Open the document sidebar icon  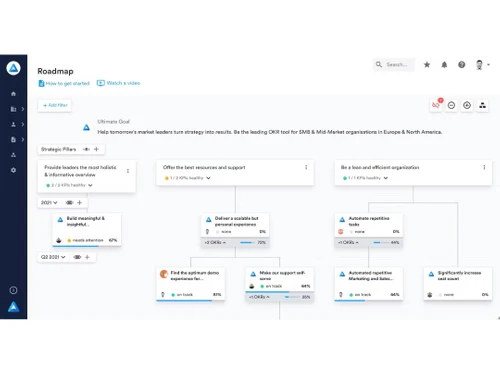[13, 140]
